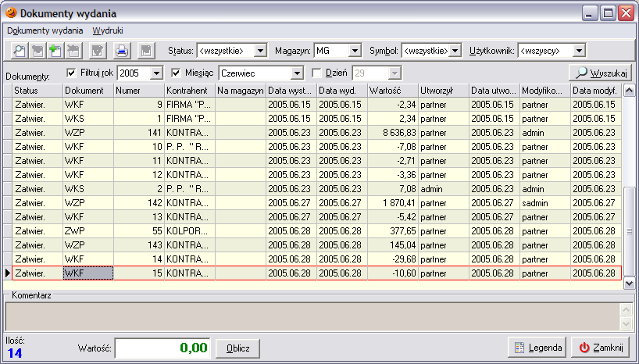Select number cell 55
The width and height of the screenshot is (639, 364).
click(139, 231)
